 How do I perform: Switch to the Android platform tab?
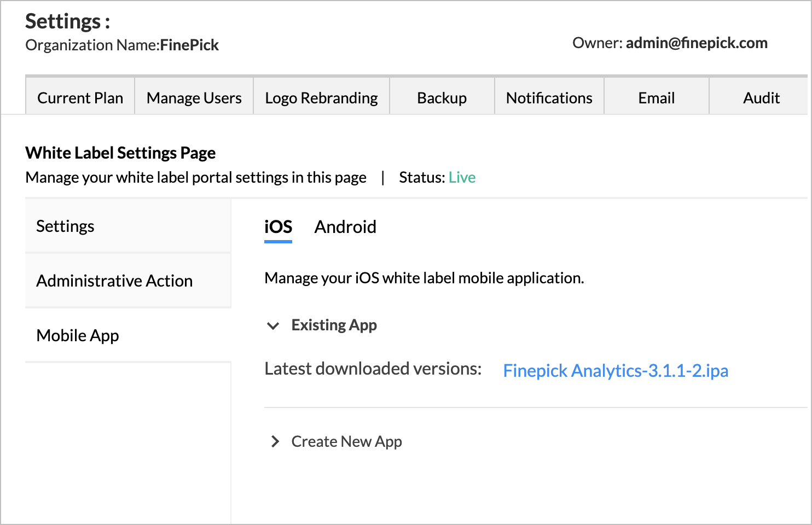pos(345,227)
